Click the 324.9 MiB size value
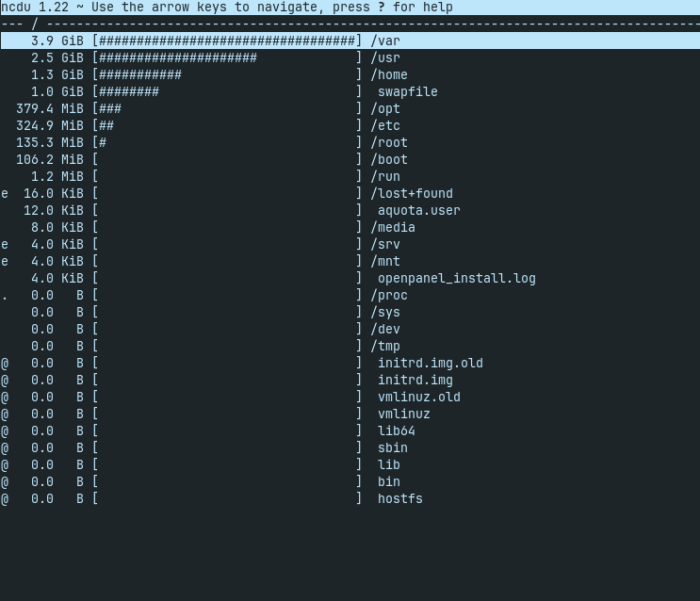700x601 pixels. tap(50, 125)
